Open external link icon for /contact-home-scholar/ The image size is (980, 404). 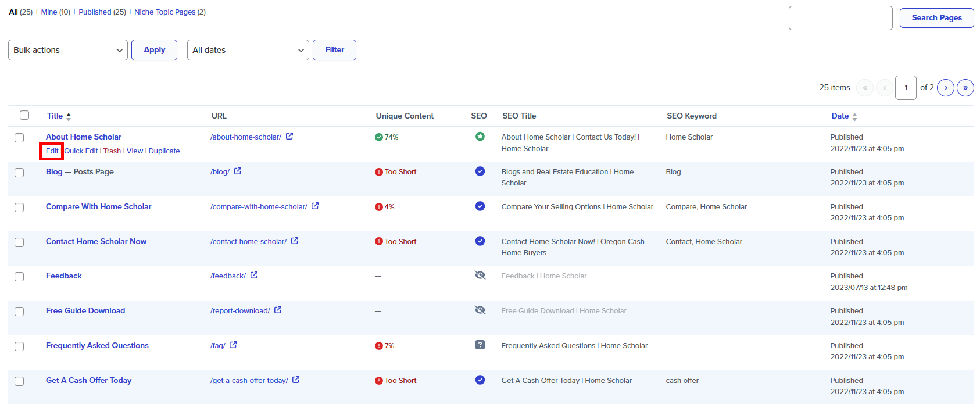point(295,241)
